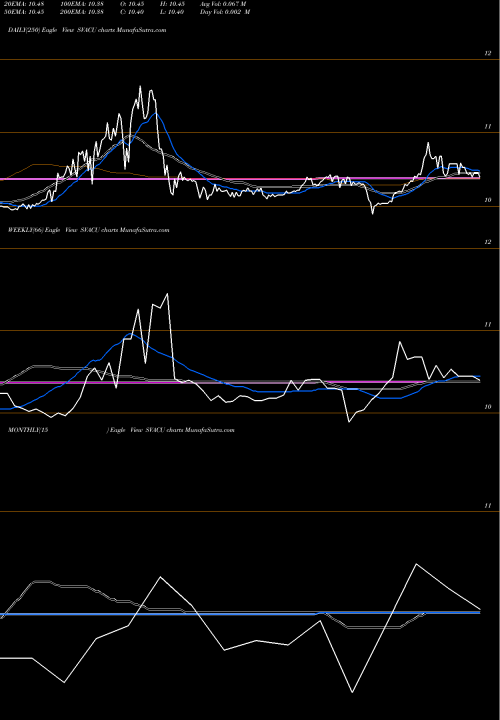Screen dimensions: 500x720
Task: Click the 50EMA value label
Action: point(23,12)
